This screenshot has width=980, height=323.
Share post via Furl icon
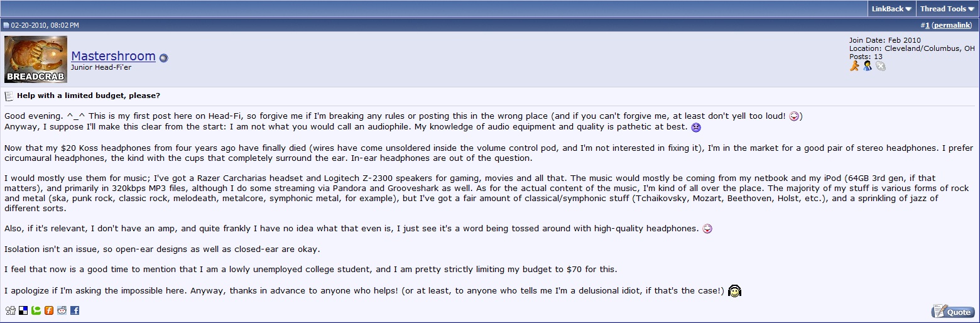48,310
